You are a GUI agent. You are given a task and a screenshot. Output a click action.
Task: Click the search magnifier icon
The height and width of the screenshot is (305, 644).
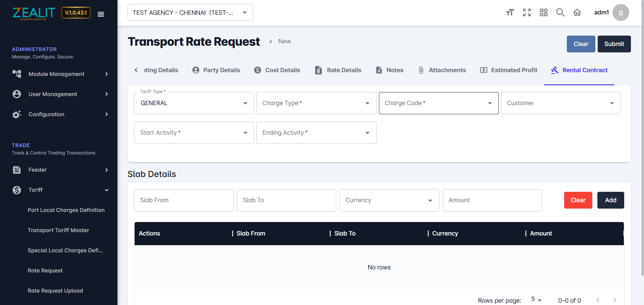pos(560,13)
